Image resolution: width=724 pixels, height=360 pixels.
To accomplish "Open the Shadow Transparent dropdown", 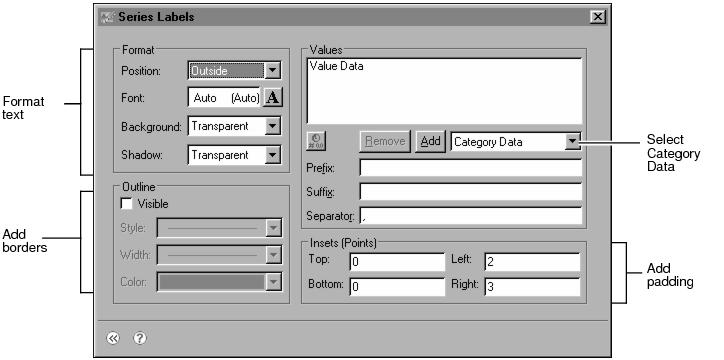I will (234, 155).
